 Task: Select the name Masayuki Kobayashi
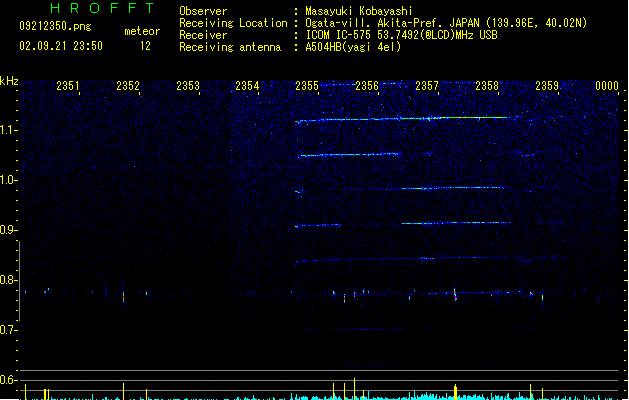[x=359, y=11]
